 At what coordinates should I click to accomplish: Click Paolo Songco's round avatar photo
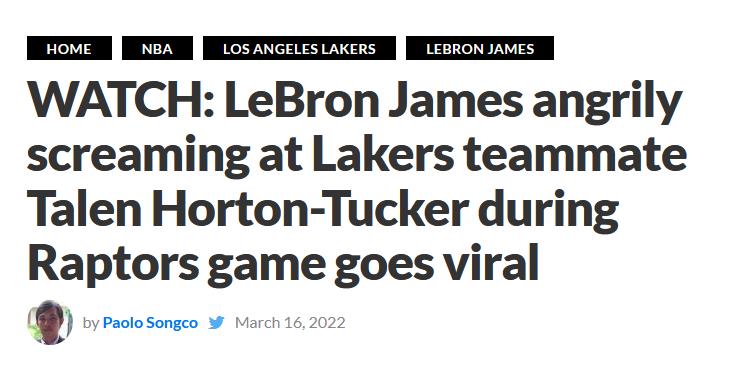pyautogui.click(x=50, y=322)
